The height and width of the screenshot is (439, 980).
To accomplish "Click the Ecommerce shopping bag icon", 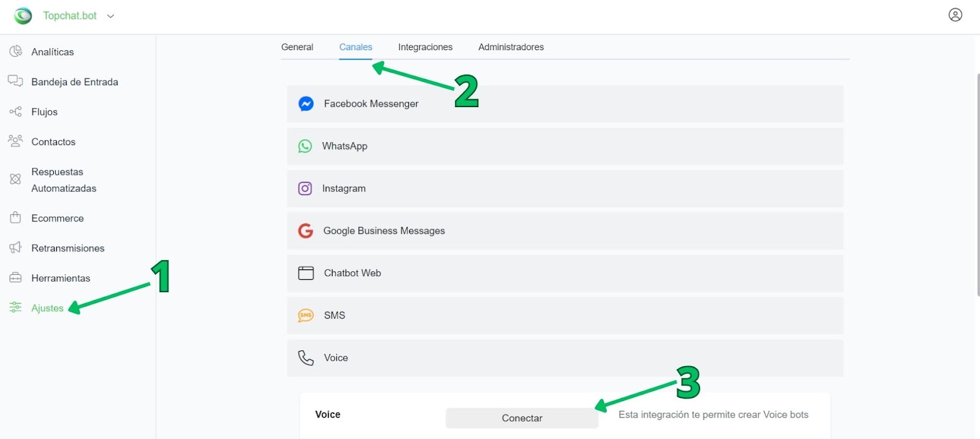I will pos(15,217).
